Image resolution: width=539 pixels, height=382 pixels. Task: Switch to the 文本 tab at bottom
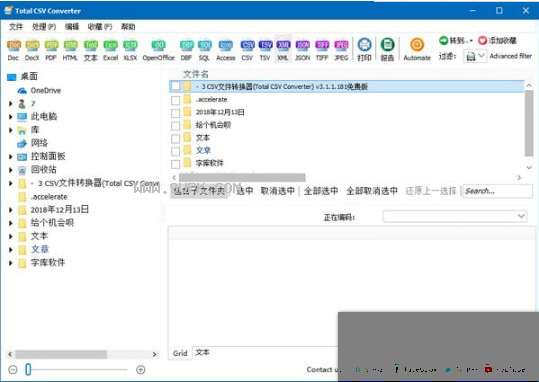(202, 352)
